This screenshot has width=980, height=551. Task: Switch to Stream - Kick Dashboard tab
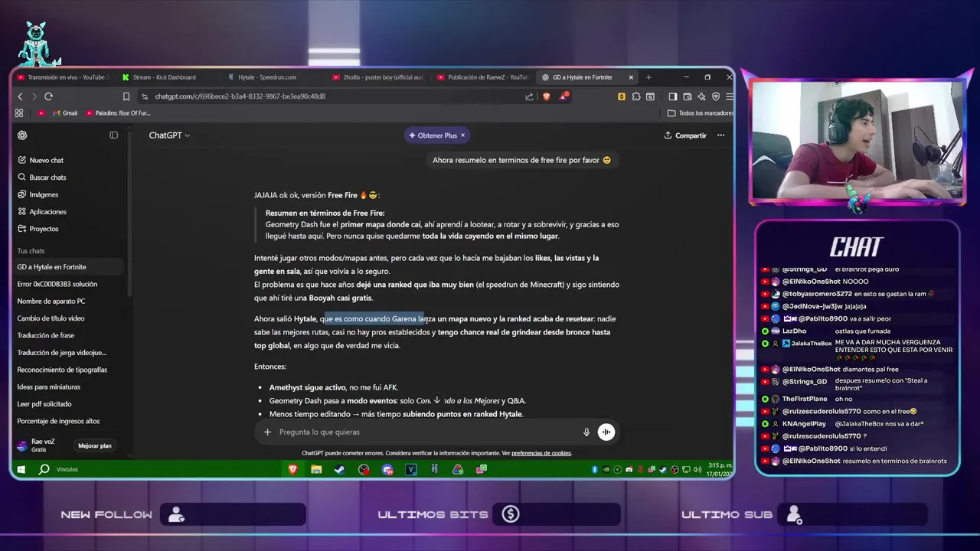[x=163, y=77]
